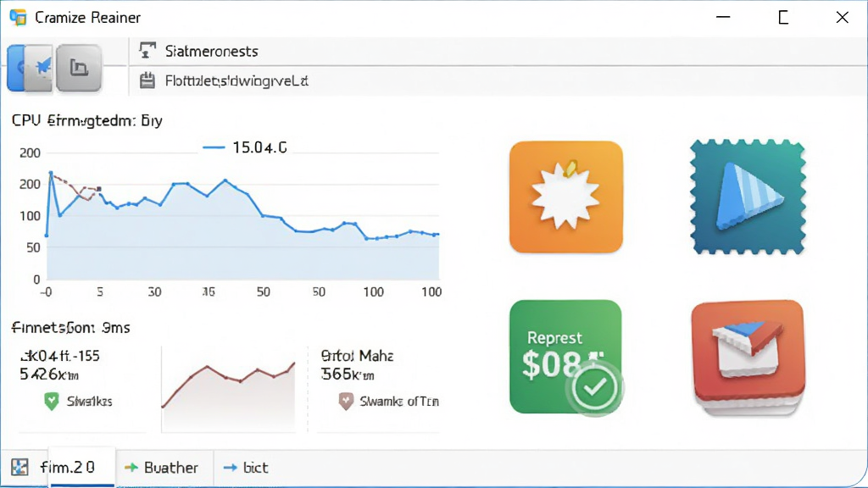The image size is (868, 488).
Task: Click the brown shield icon beside Swamke
Action: [x=346, y=401]
